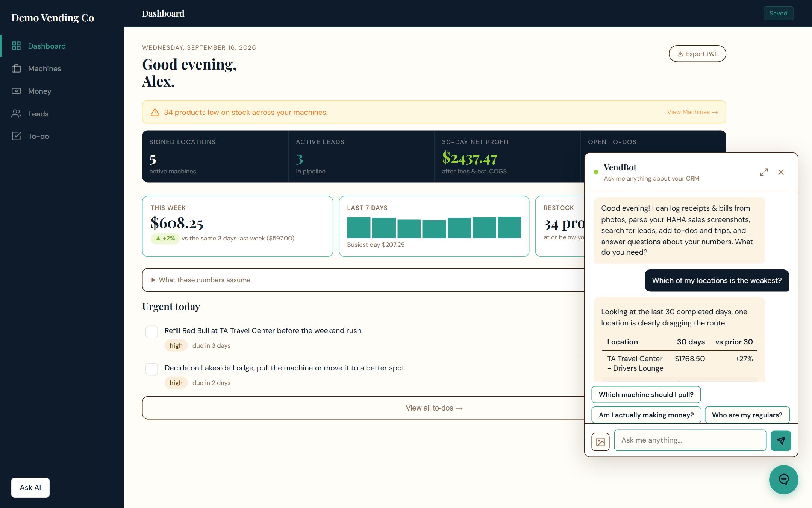Click the Signed Locations stat card
The image size is (812, 508).
(215, 157)
